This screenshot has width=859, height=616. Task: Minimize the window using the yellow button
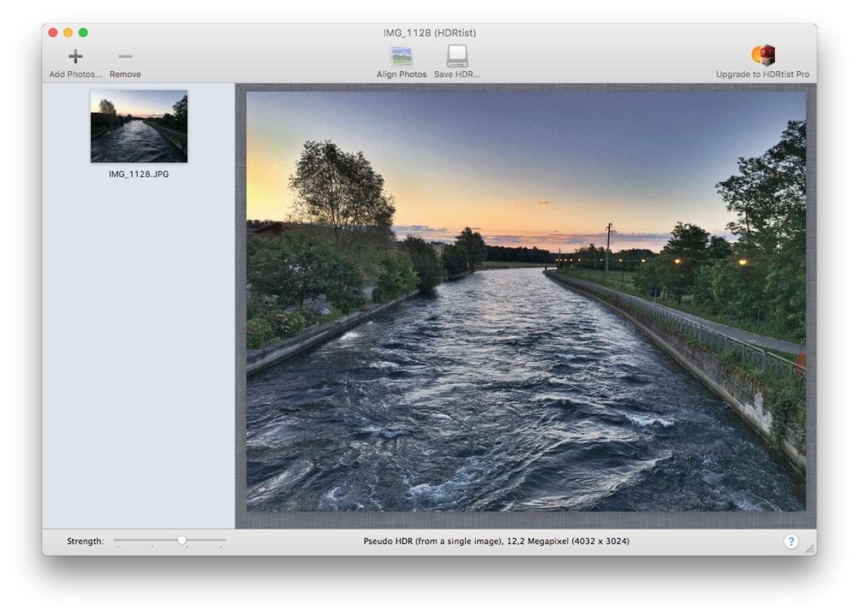pyautogui.click(x=68, y=33)
